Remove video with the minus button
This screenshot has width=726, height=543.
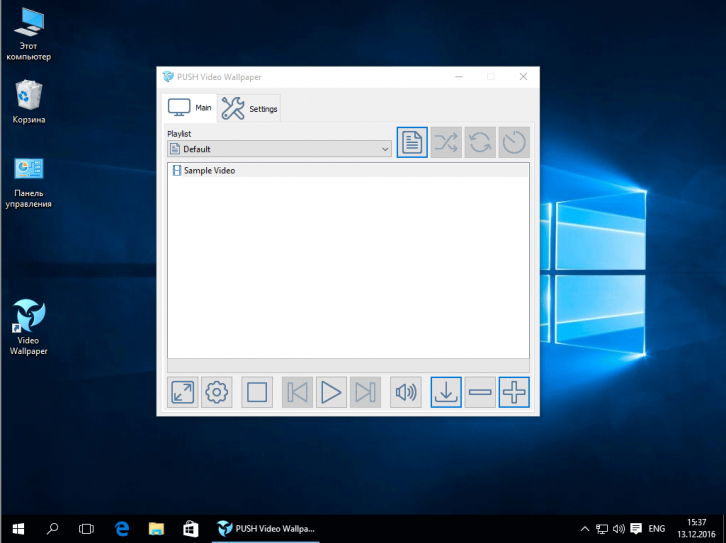tap(480, 392)
